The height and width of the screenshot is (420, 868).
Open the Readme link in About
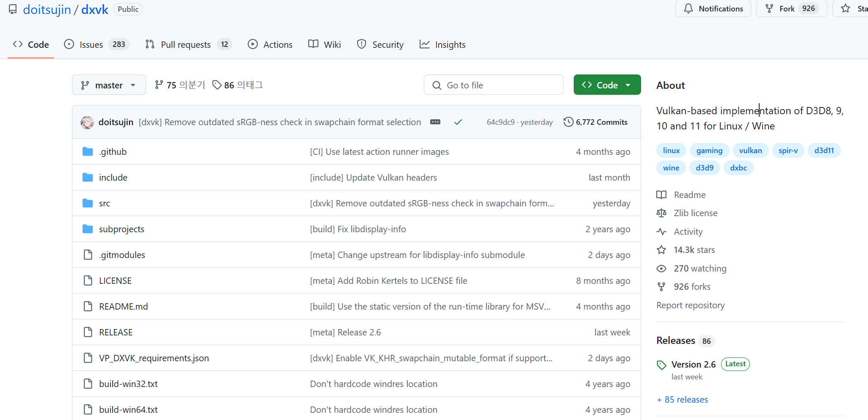pyautogui.click(x=681, y=195)
